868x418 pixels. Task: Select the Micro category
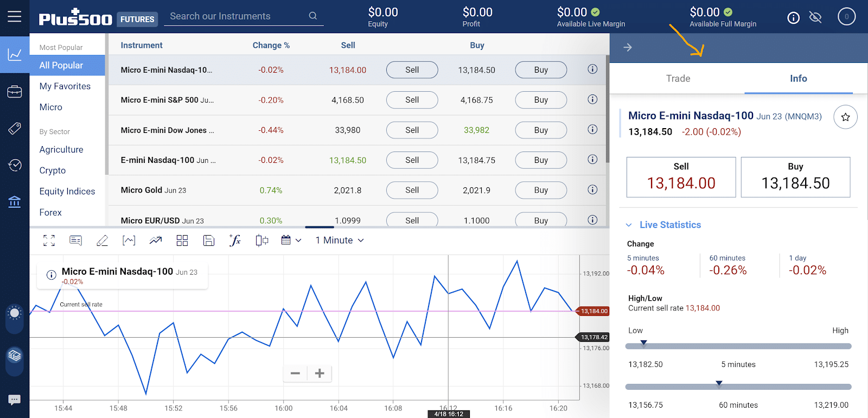click(51, 107)
